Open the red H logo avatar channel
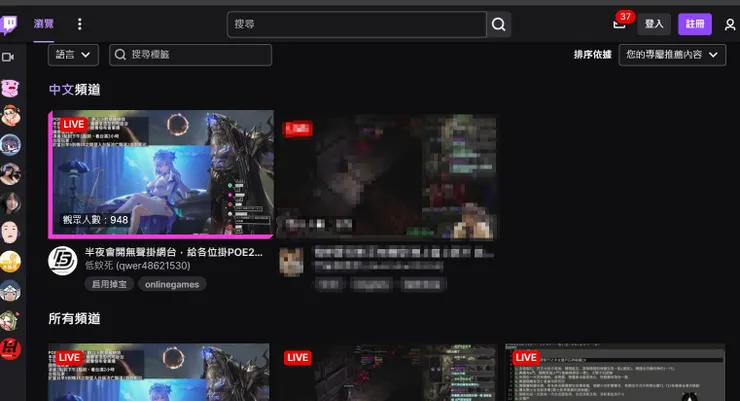 click(10, 349)
